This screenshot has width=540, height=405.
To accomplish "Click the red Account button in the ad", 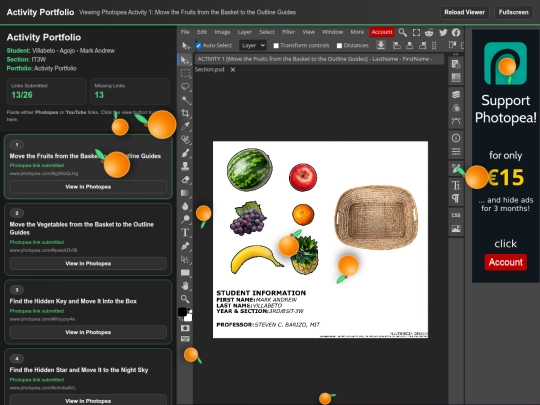I will coord(506,262).
